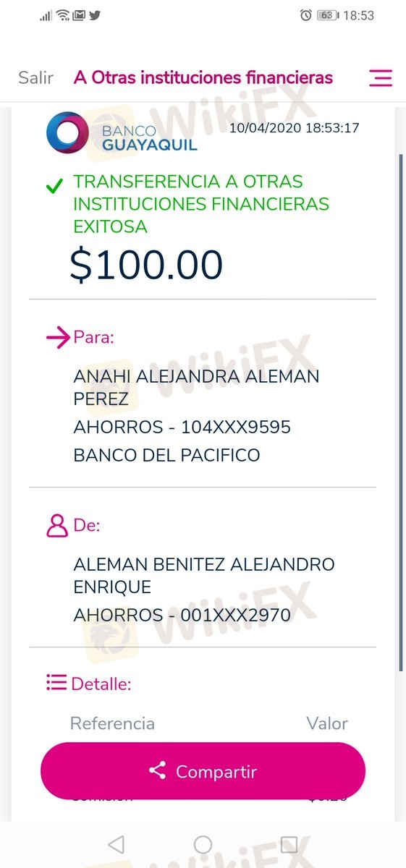Click the $100.00 transfer amount
The height and width of the screenshot is (868, 406).
pyautogui.click(x=146, y=265)
